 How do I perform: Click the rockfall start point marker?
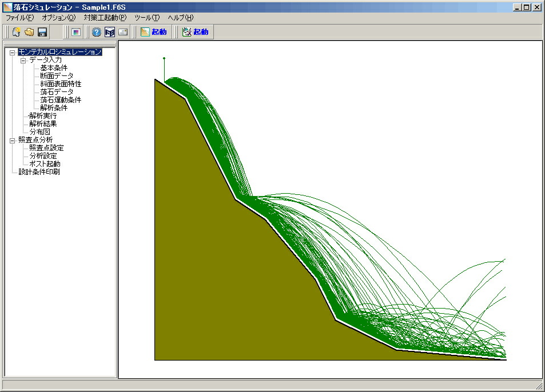[x=164, y=58]
